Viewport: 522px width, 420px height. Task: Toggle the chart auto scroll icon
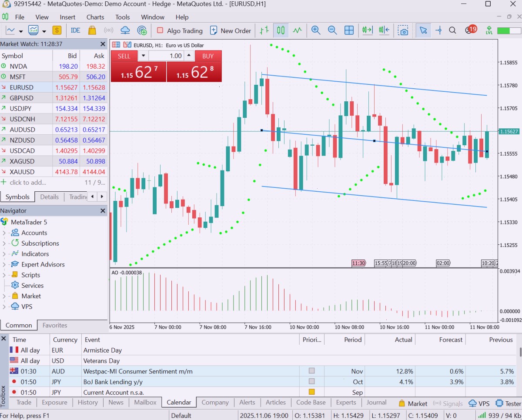pyautogui.click(x=368, y=30)
